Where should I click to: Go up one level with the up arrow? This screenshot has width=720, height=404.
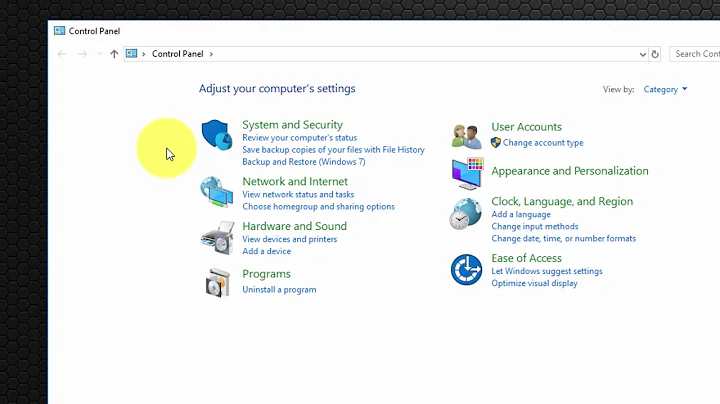(114, 54)
